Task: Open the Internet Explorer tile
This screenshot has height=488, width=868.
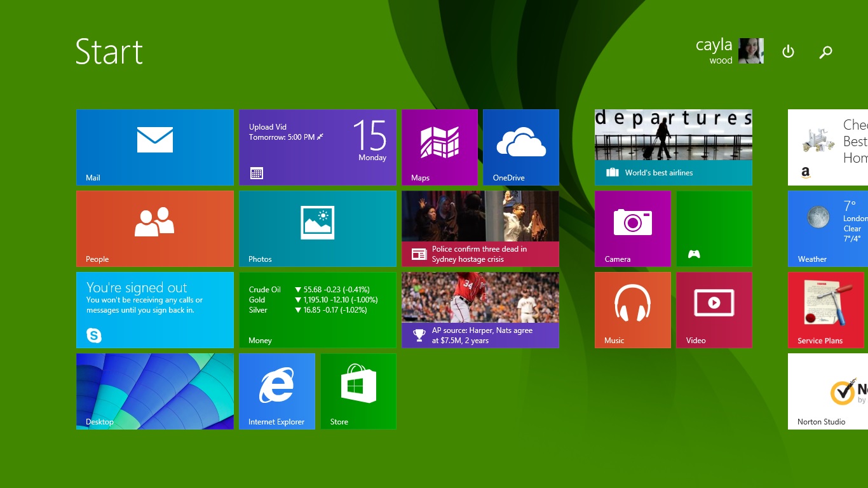Action: click(x=277, y=391)
